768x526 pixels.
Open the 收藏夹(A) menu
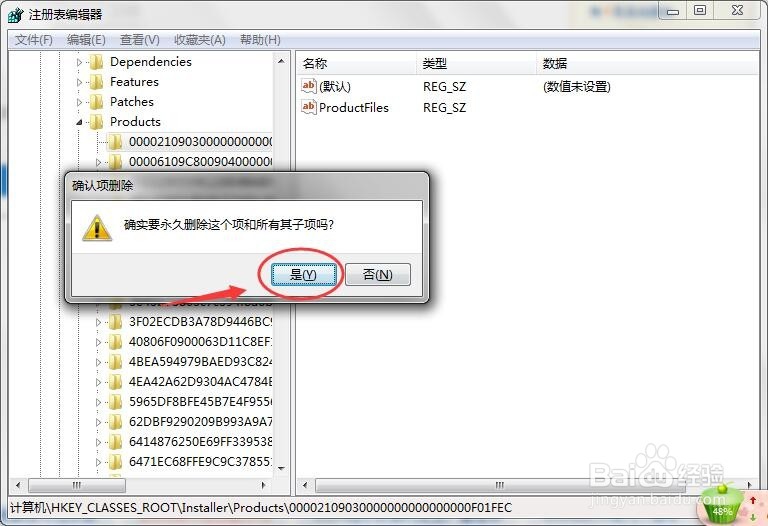click(200, 40)
